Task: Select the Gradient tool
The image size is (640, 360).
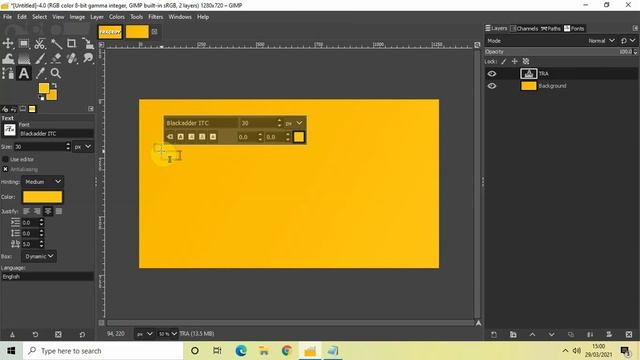Action: tap(24, 58)
